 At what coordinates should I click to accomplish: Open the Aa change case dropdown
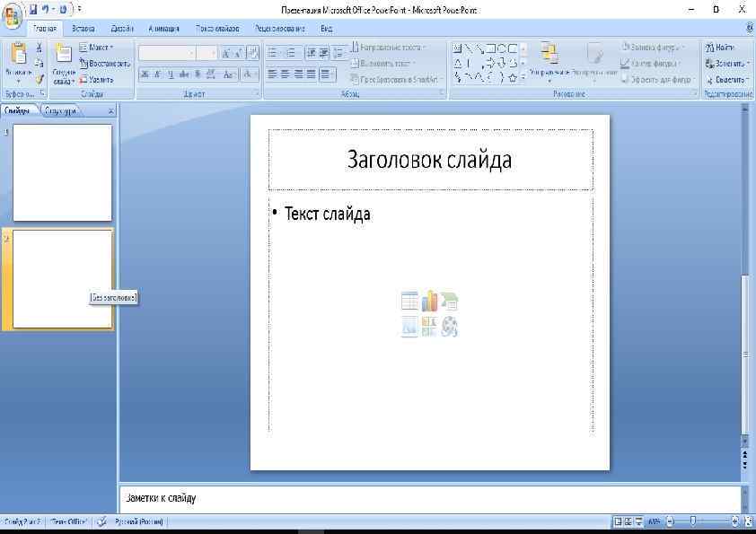coord(230,74)
